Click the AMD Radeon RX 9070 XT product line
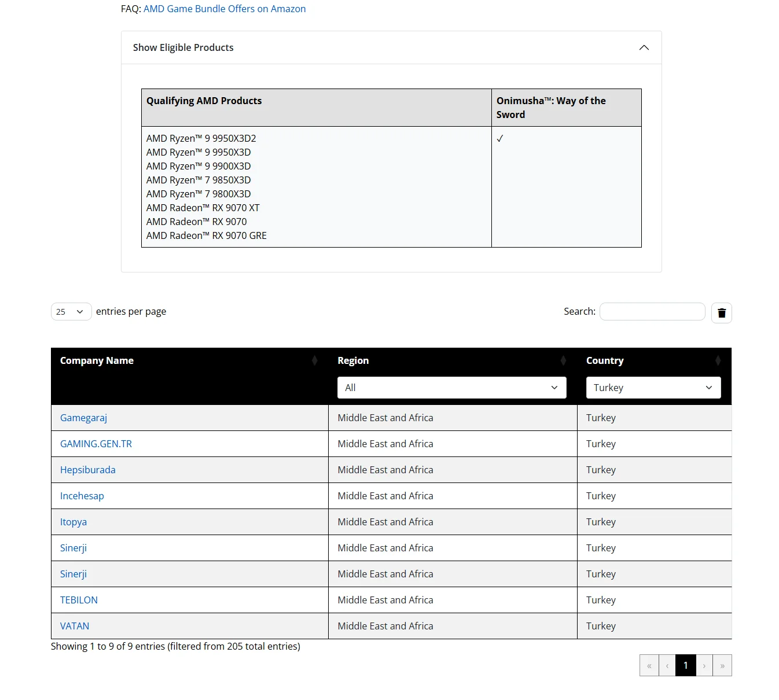The image size is (779, 700). (203, 208)
